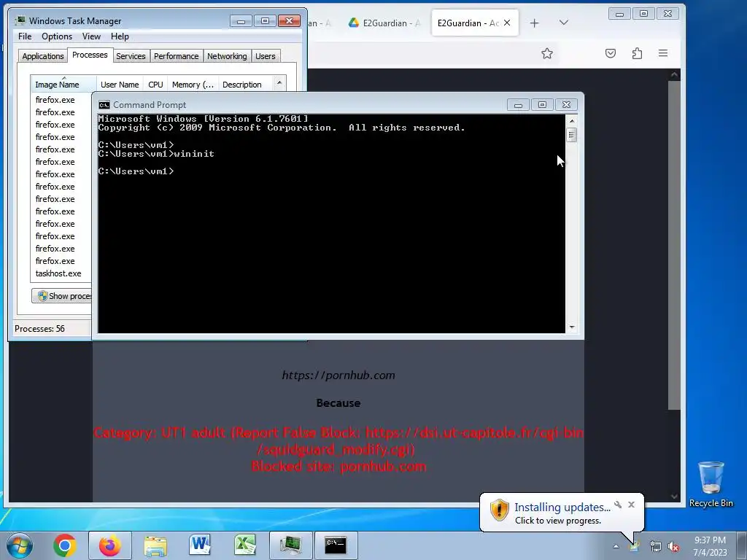Viewport: 747px width, 560px height.
Task: Bookmark this page with Firefox star icon
Action: (547, 53)
